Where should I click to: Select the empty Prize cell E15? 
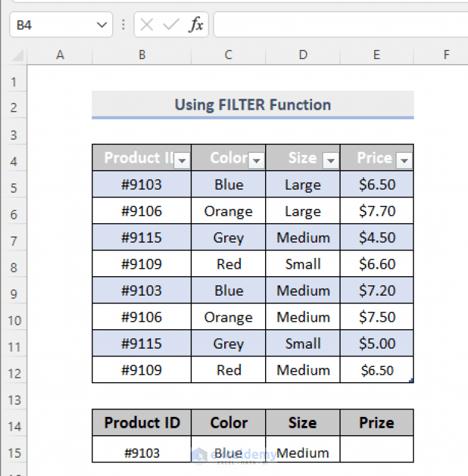[x=377, y=449]
